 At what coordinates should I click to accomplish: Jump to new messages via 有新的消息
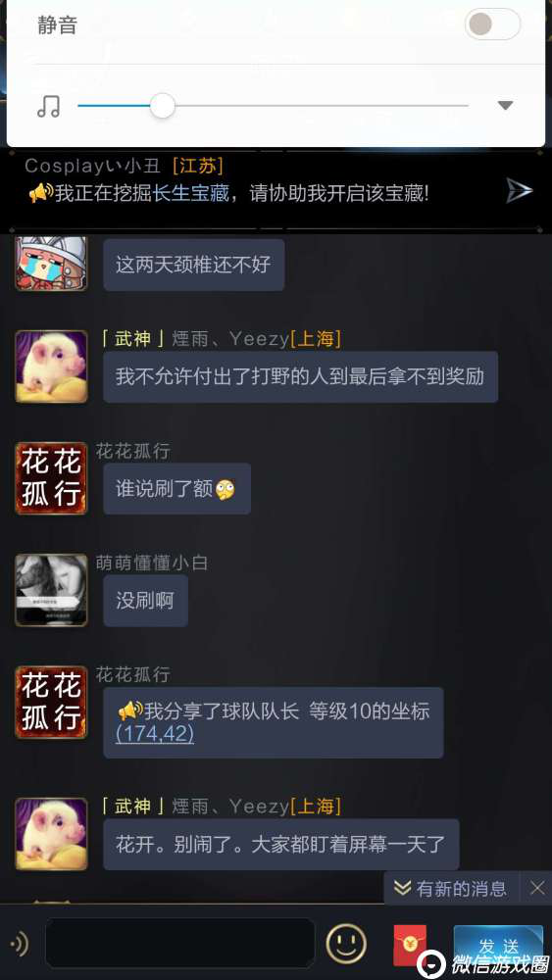pyautogui.click(x=451, y=888)
